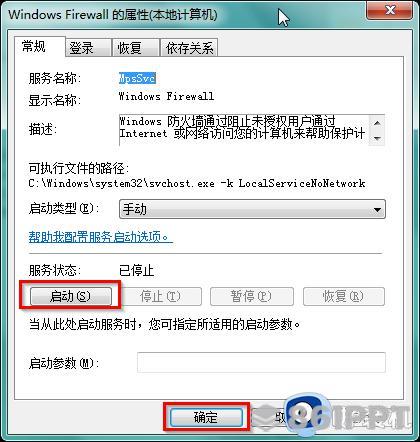Click inside the 描述 description text box
Image resolution: width=420 pixels, height=442 pixels.
click(244, 130)
